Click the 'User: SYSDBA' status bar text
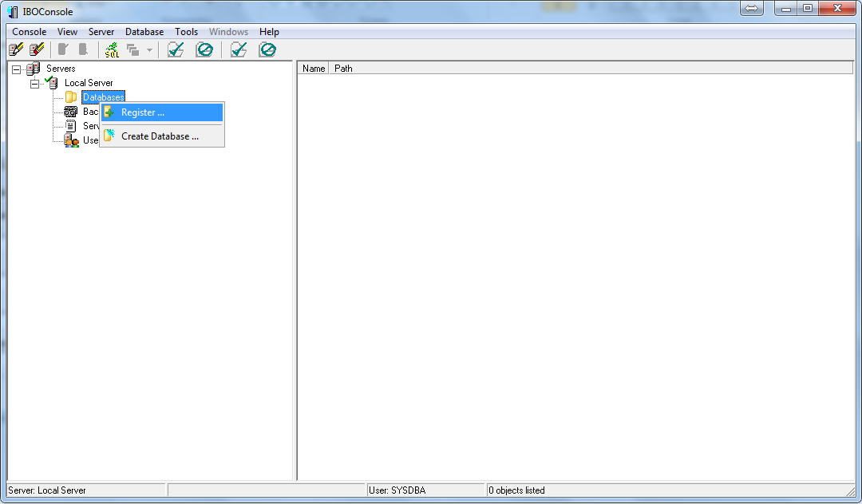Viewport: 862px width, 504px height. coord(397,490)
